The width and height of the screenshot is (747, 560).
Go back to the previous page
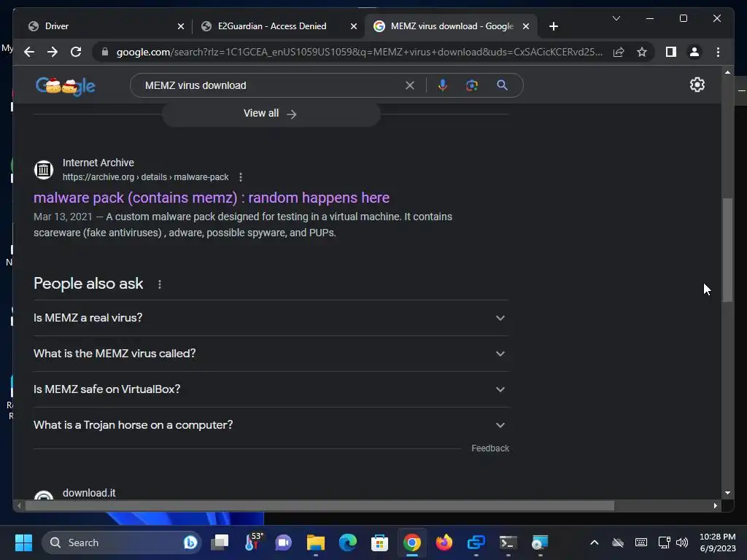pos(29,52)
